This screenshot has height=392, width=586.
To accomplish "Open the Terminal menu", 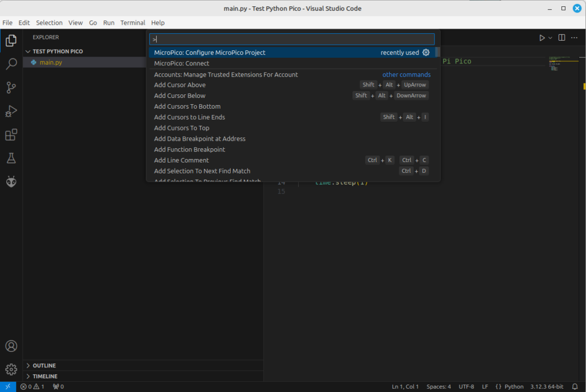I will (x=133, y=23).
